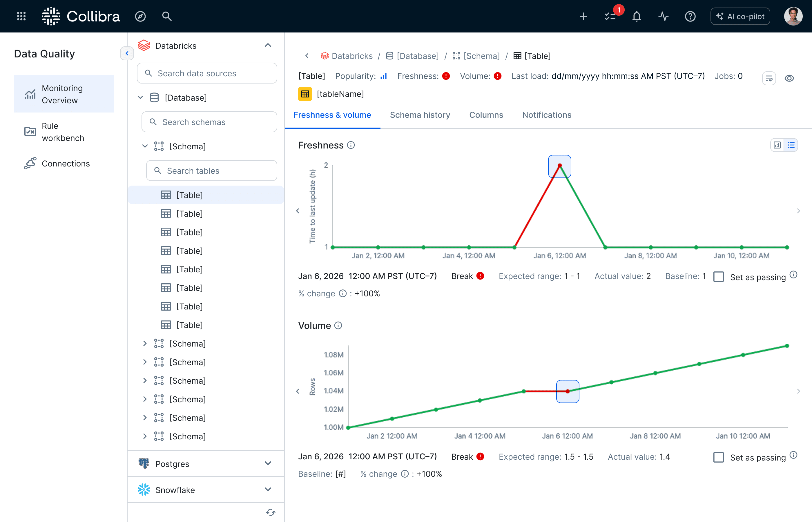
Task: Click the Postgres elephant icon
Action: [144, 463]
